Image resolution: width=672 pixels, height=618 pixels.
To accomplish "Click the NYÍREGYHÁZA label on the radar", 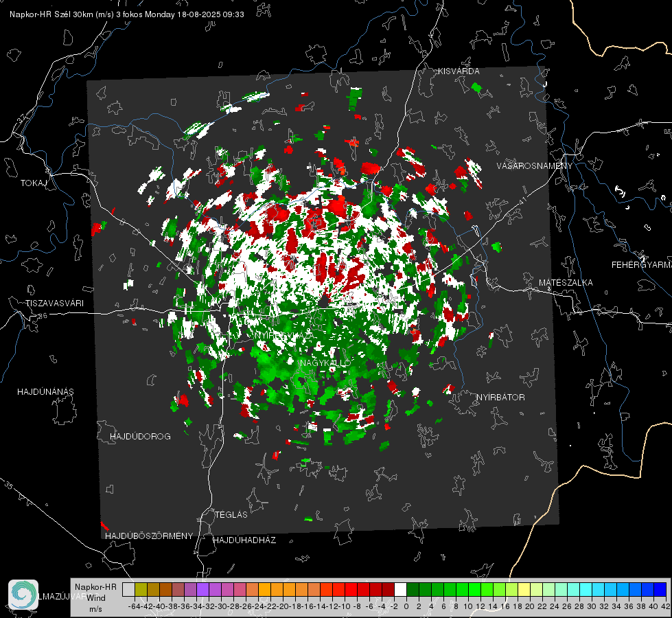I will pyautogui.click(x=284, y=335).
